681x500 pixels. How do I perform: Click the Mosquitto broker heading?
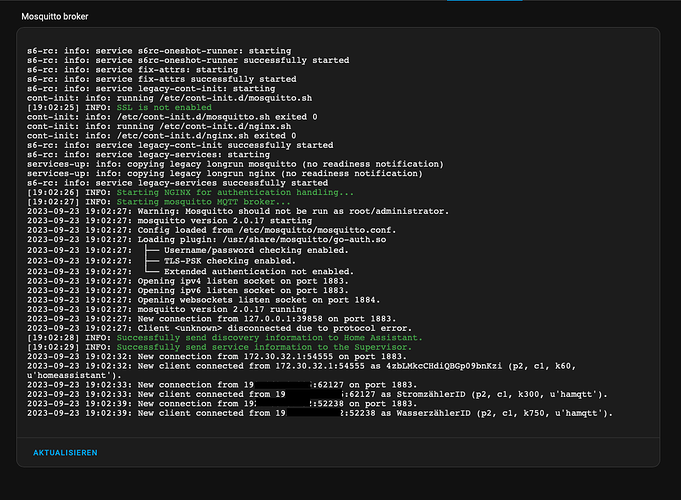55,17
